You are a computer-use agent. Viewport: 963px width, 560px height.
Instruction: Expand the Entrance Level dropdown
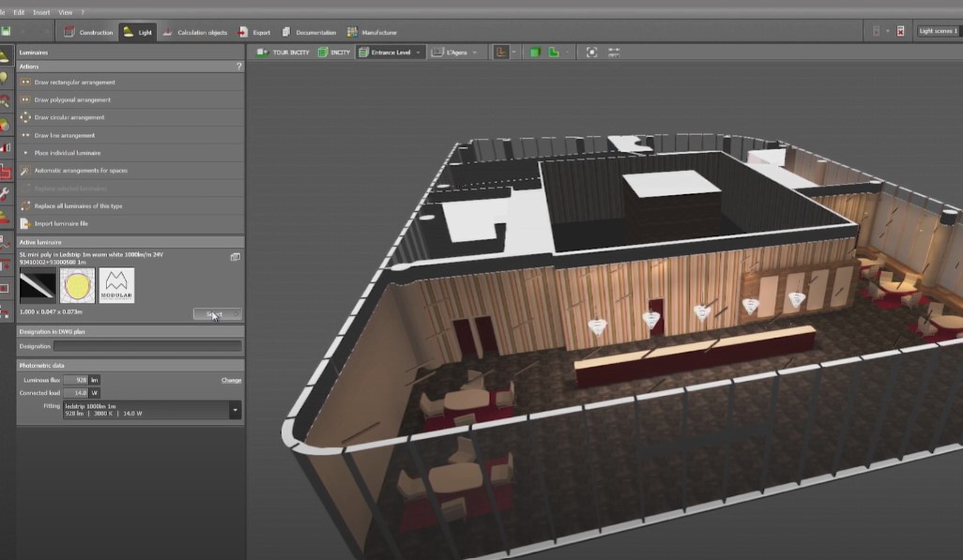419,53
